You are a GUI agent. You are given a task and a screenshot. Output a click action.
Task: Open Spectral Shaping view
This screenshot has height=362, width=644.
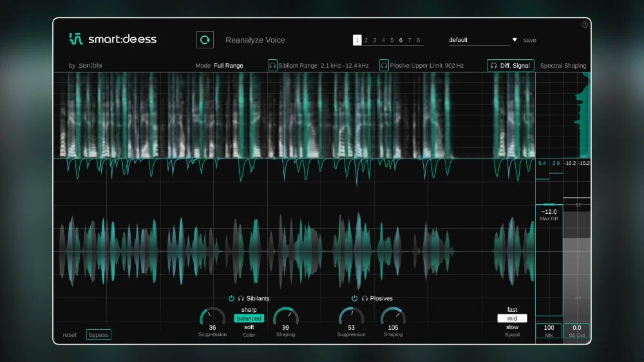coord(563,65)
